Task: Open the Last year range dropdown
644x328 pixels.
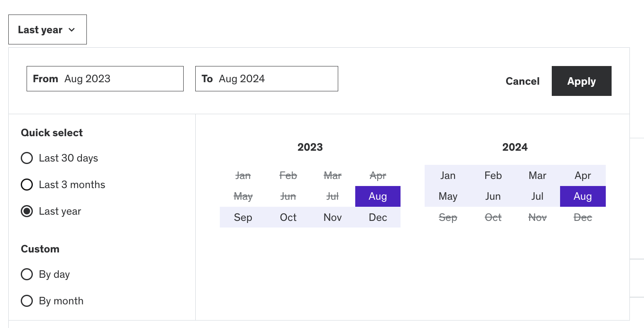Action: click(x=47, y=29)
